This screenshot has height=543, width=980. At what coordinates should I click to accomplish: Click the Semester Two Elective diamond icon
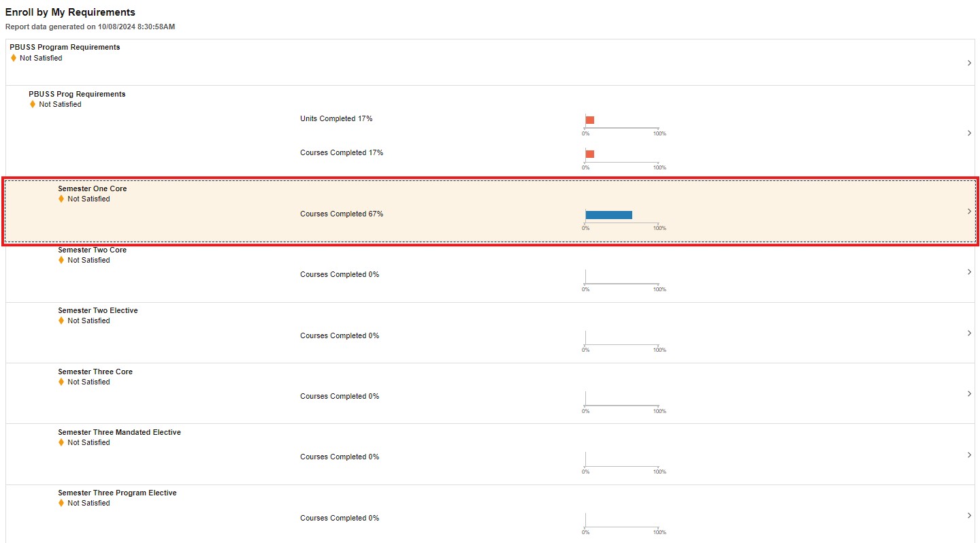(x=61, y=321)
